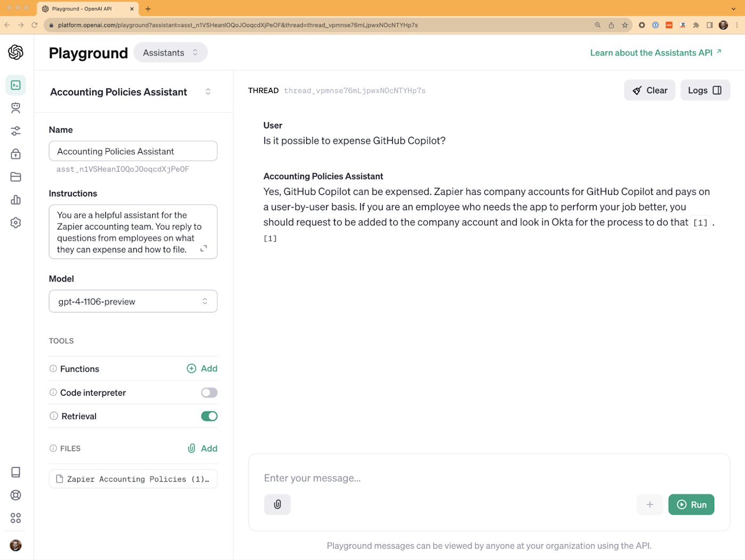Click the Playground heading
This screenshot has height=560, width=745.
(88, 53)
